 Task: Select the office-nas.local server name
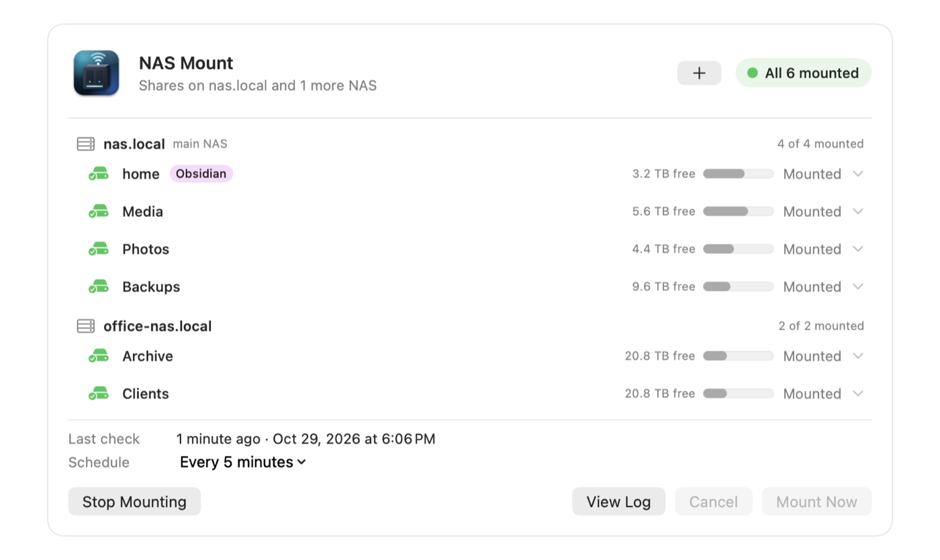click(158, 326)
